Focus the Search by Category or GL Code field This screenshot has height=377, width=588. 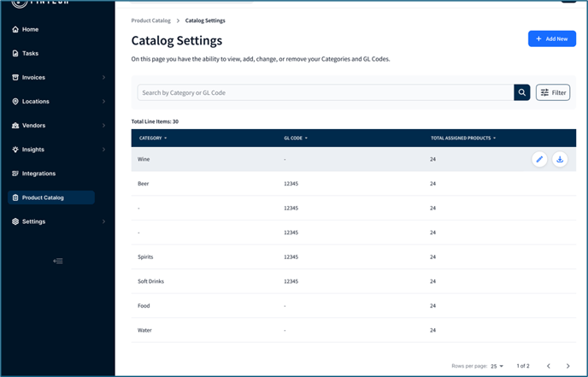click(x=326, y=92)
